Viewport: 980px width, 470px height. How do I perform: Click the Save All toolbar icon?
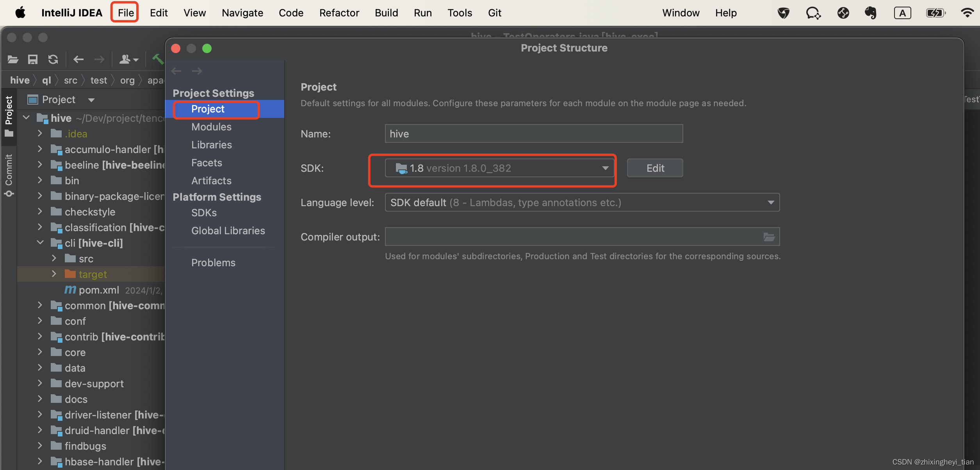click(33, 59)
